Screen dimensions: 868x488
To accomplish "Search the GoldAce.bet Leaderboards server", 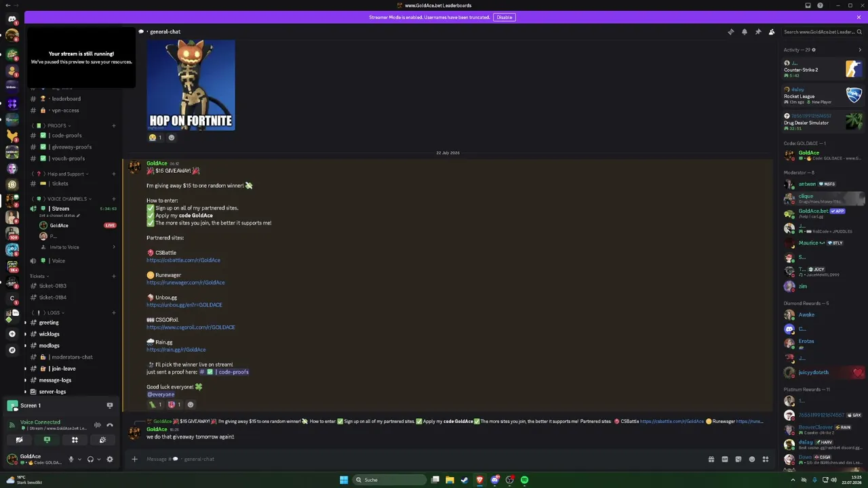I will 822,32.
